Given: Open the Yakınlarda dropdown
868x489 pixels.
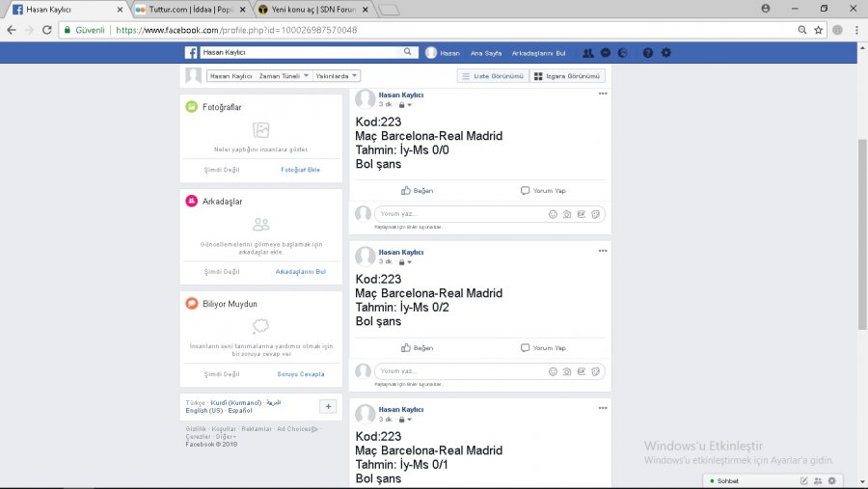Looking at the screenshot, I should 337,76.
